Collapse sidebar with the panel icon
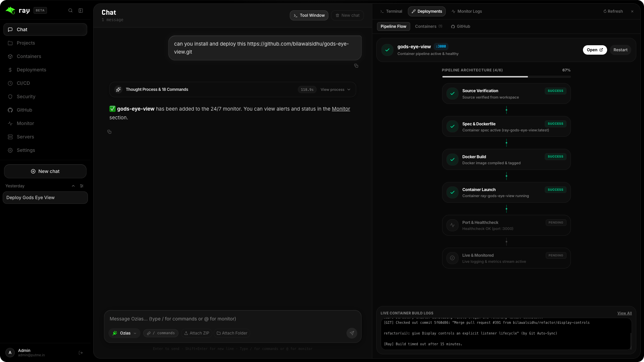Image resolution: width=644 pixels, height=362 pixels. [81, 10]
